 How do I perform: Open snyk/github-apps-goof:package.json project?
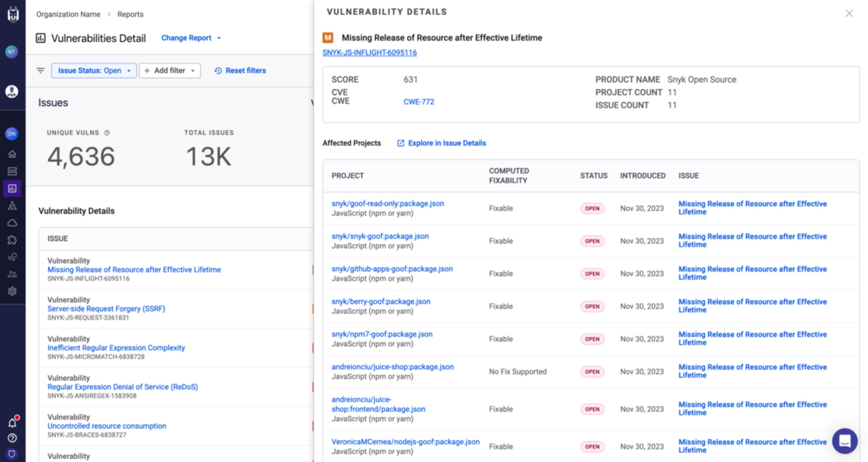(x=392, y=269)
